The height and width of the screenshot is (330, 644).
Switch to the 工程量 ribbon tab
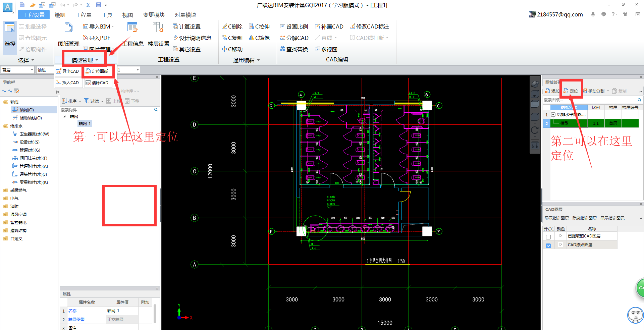click(84, 15)
